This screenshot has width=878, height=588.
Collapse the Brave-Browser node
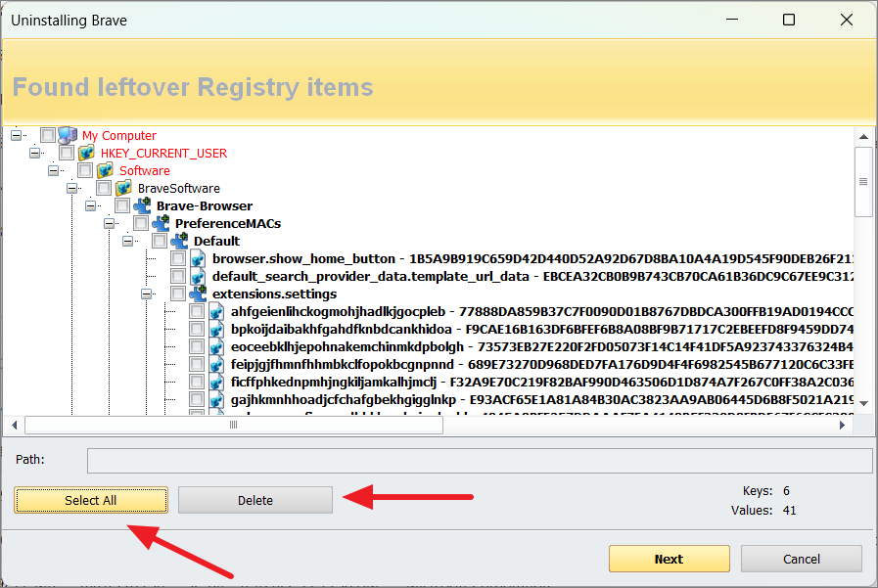[x=91, y=205]
